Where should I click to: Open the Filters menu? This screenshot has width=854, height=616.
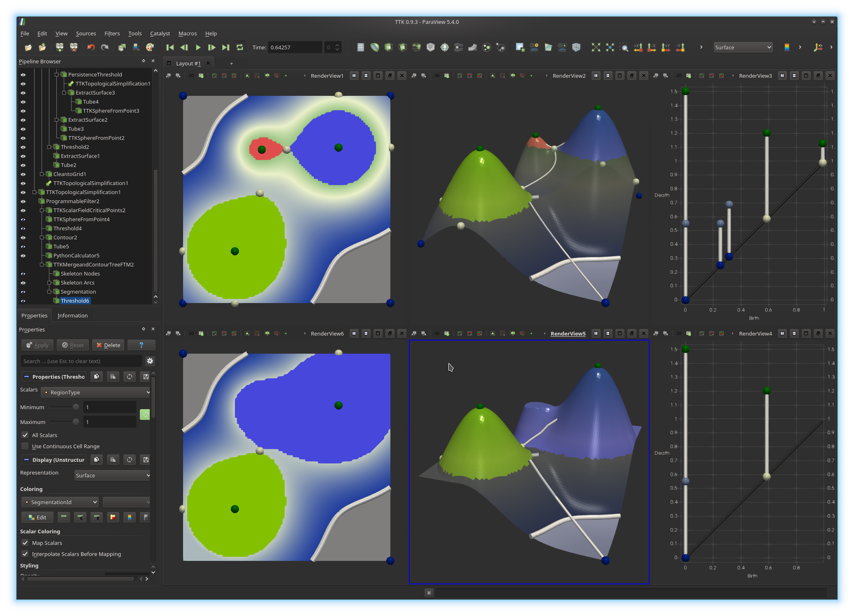112,33
